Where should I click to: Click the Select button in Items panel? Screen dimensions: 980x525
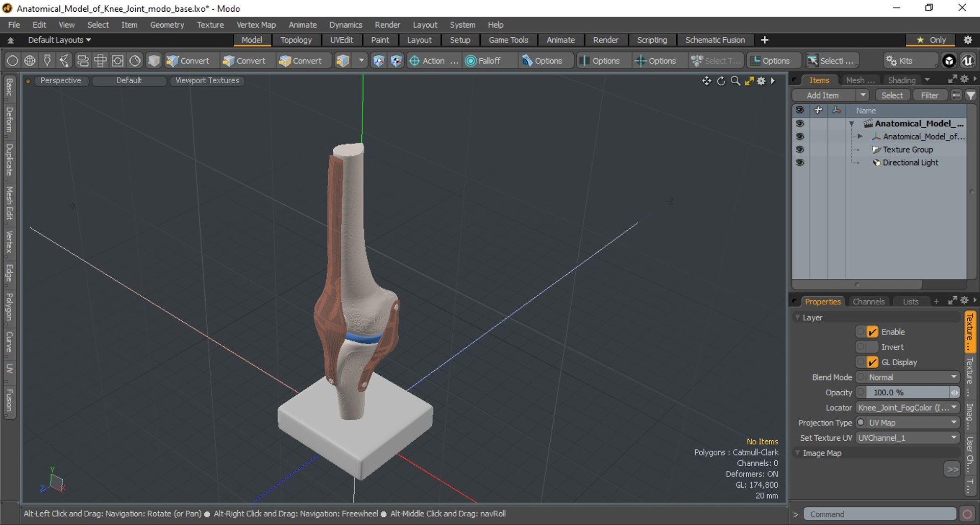[x=892, y=96]
